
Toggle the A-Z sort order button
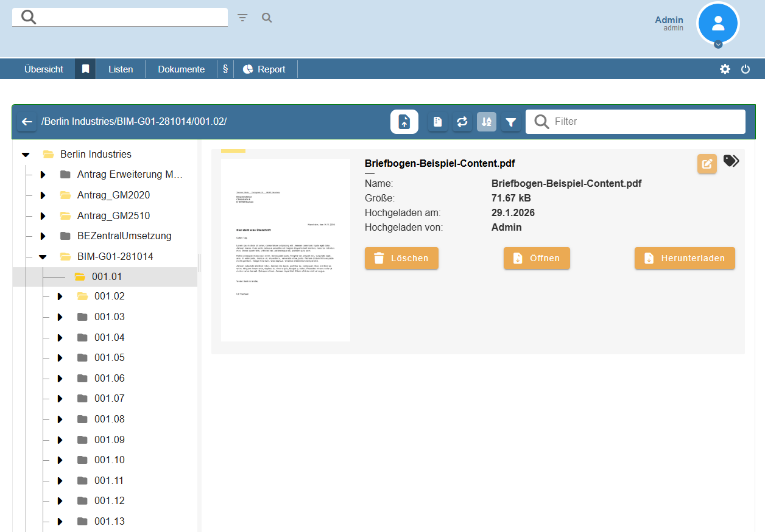[487, 122]
